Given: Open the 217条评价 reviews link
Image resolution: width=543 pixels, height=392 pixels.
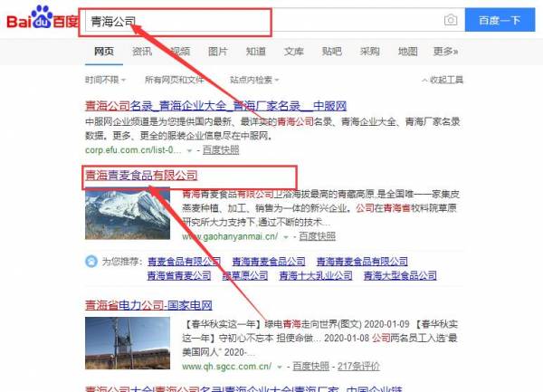Looking at the screenshot, I should (x=358, y=367).
